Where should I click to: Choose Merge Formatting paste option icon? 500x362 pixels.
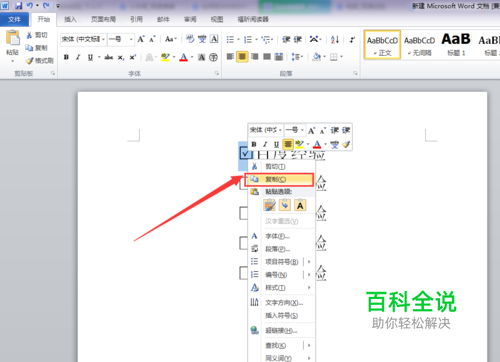point(285,205)
